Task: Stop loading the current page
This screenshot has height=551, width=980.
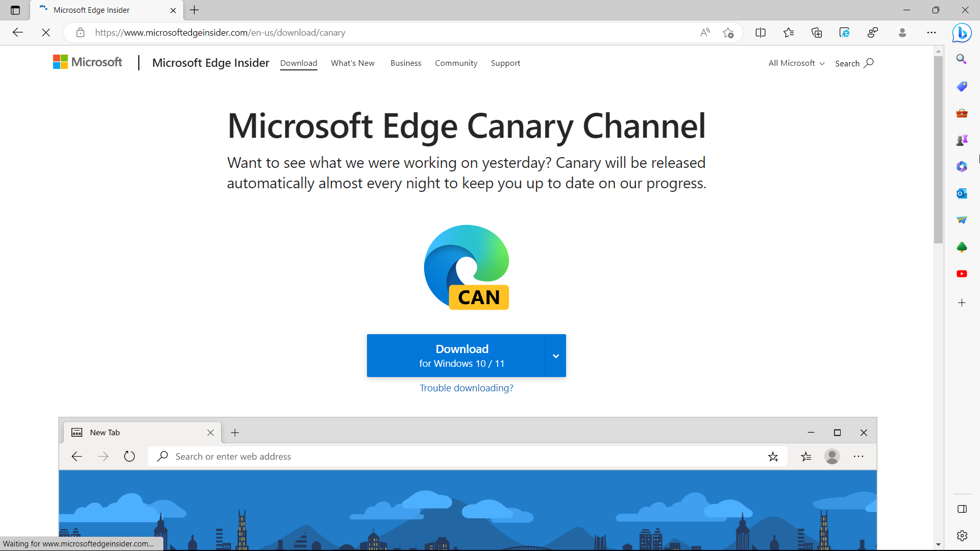Action: tap(46, 33)
